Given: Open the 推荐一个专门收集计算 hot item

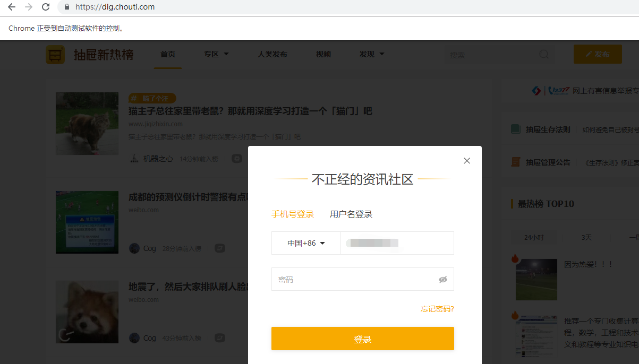Looking at the screenshot, I should pos(601,332).
